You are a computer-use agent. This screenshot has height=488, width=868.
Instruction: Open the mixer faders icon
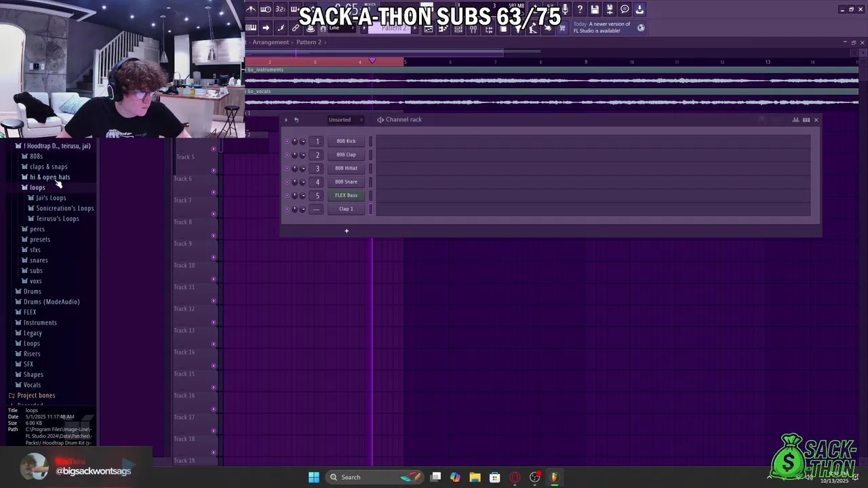(473, 28)
